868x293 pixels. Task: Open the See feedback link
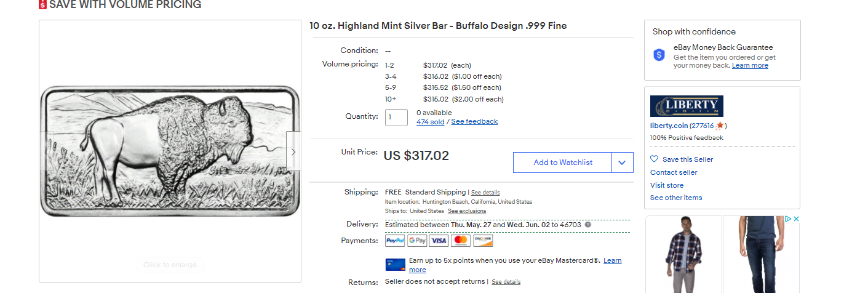(474, 122)
